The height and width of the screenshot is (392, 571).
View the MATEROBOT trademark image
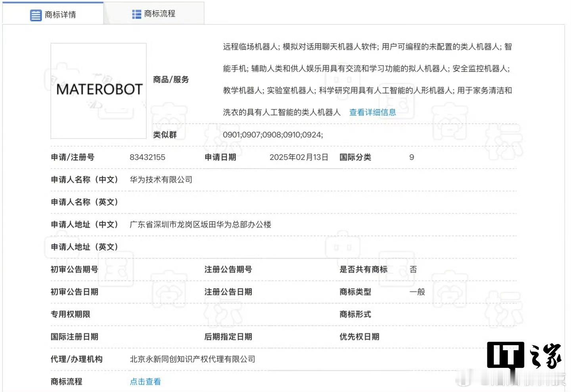click(99, 91)
